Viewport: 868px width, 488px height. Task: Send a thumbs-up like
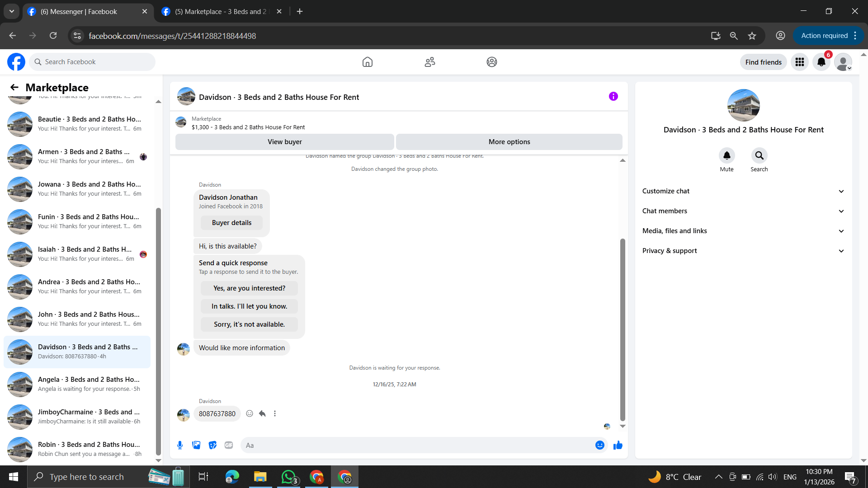[618, 445]
